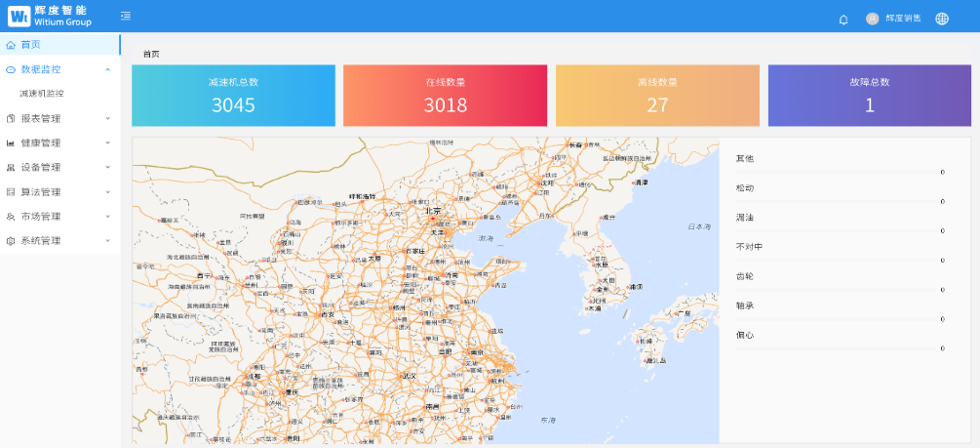This screenshot has width=980, height=448.
Task: Click the home icon beside 首页
Action: pos(11,45)
